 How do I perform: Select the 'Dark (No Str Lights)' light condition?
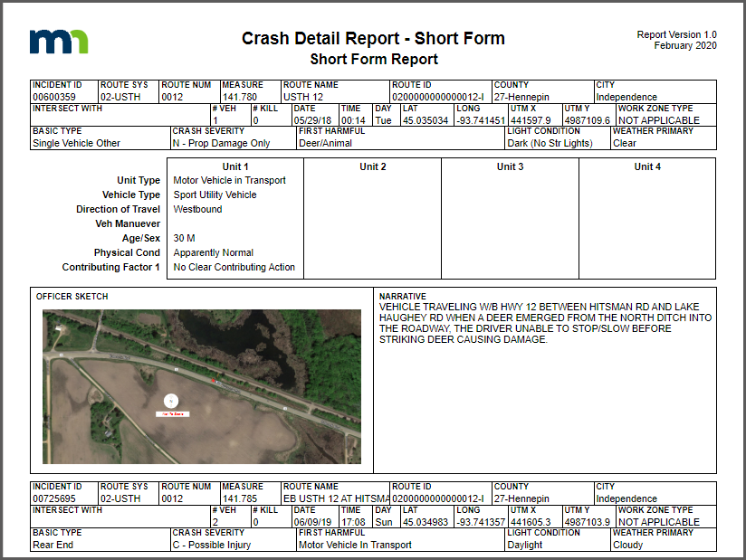[552, 143]
